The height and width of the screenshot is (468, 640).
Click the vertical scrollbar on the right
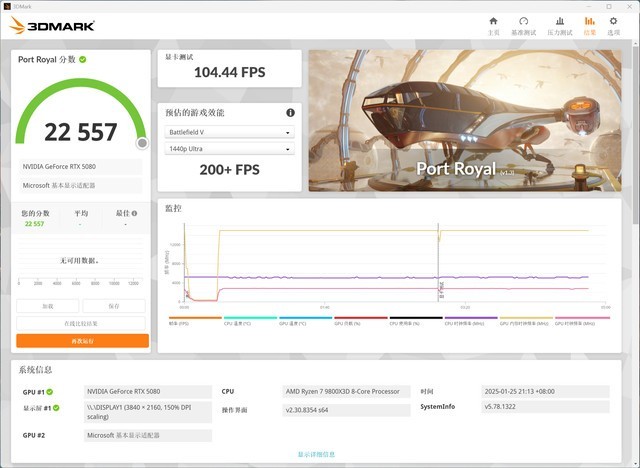[x=636, y=135]
